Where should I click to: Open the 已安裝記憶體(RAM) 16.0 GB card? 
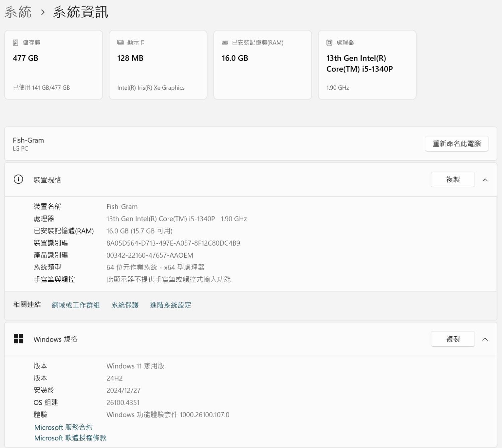point(263,65)
